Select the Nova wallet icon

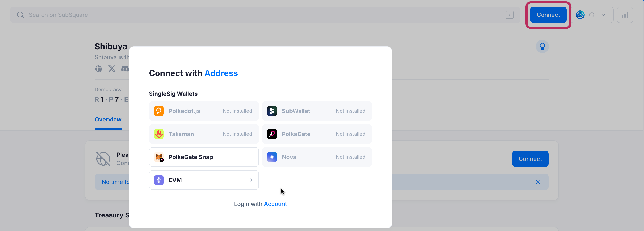click(x=272, y=157)
